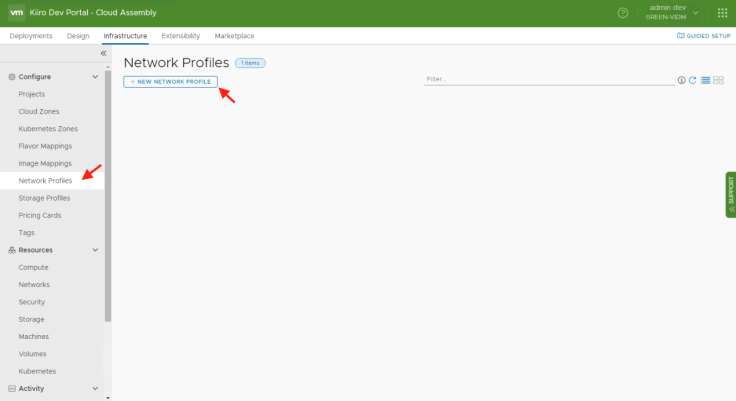Click the Configure gear icon
The height and width of the screenshot is (401, 736).
tap(12, 77)
